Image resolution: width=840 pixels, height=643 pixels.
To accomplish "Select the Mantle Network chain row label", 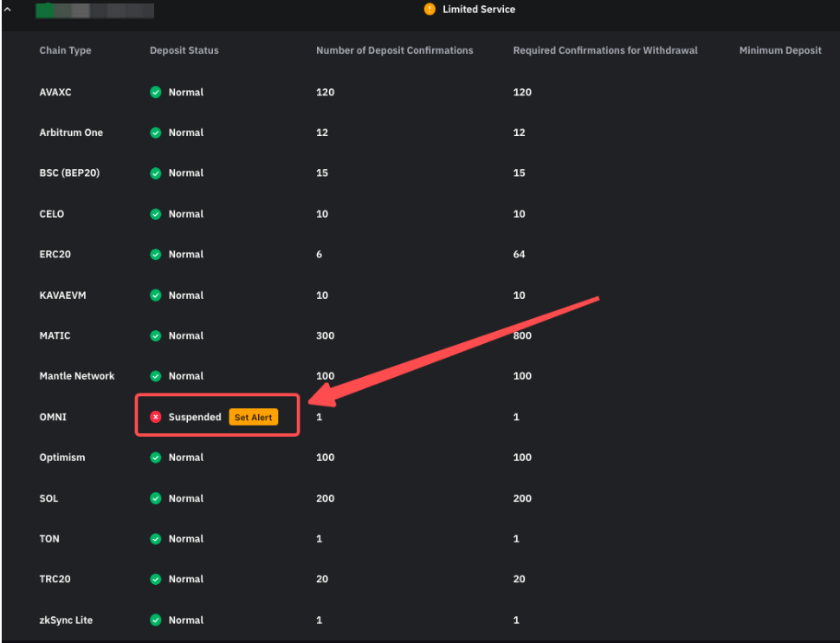I will click(x=77, y=376).
